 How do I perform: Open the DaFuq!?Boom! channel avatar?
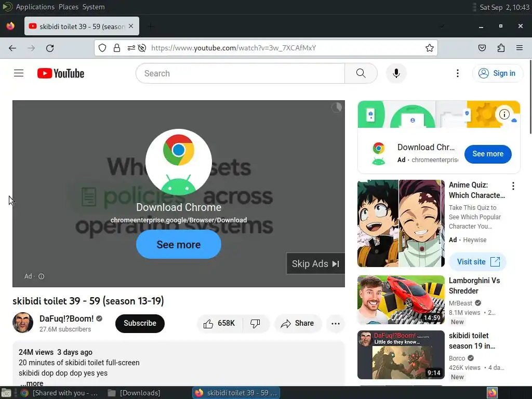click(23, 323)
